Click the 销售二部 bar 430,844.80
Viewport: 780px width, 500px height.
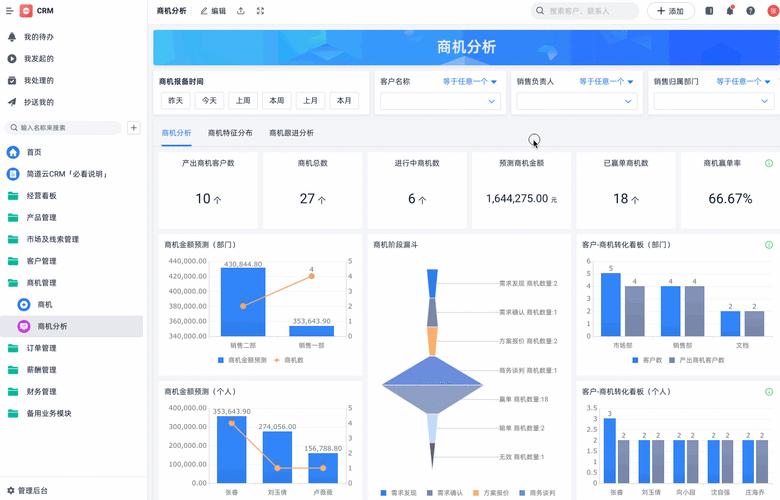pyautogui.click(x=243, y=302)
